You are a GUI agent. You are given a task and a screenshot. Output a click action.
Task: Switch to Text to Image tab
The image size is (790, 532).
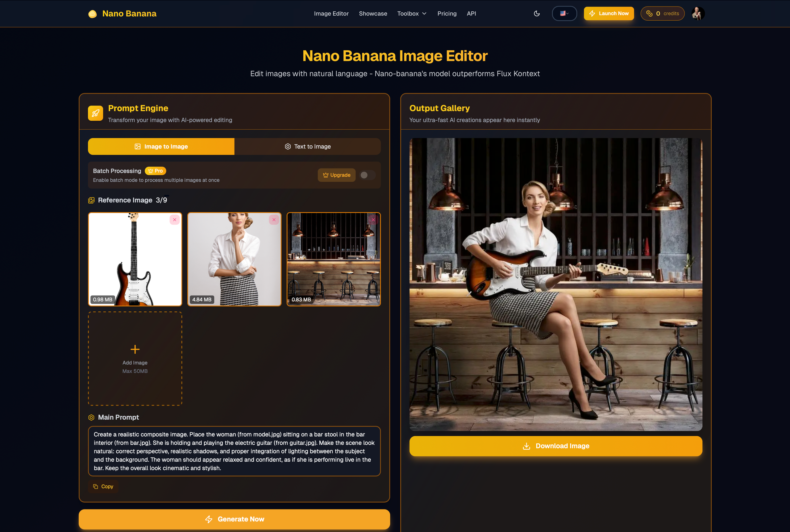(x=307, y=147)
